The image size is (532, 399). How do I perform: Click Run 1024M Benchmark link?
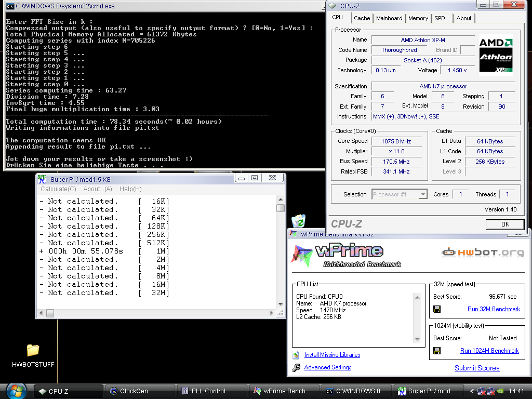(x=489, y=351)
